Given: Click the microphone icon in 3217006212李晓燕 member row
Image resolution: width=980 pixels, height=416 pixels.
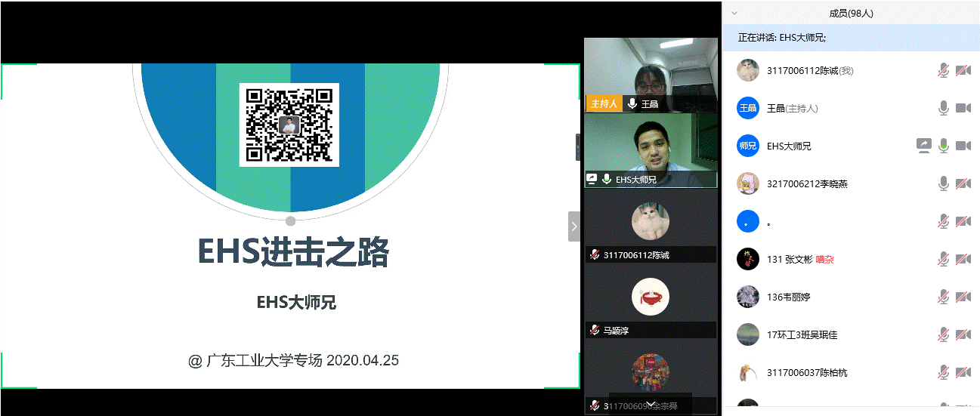Looking at the screenshot, I should coord(943,183).
